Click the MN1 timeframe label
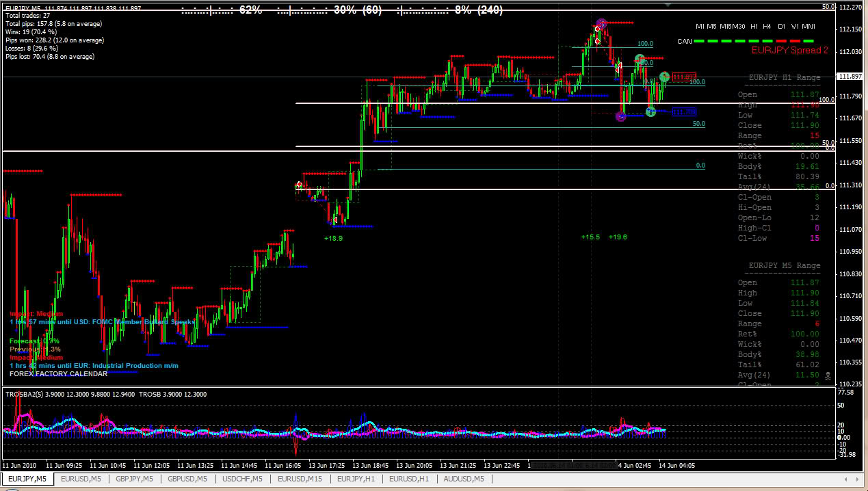The width and height of the screenshot is (868, 491). pyautogui.click(x=808, y=26)
